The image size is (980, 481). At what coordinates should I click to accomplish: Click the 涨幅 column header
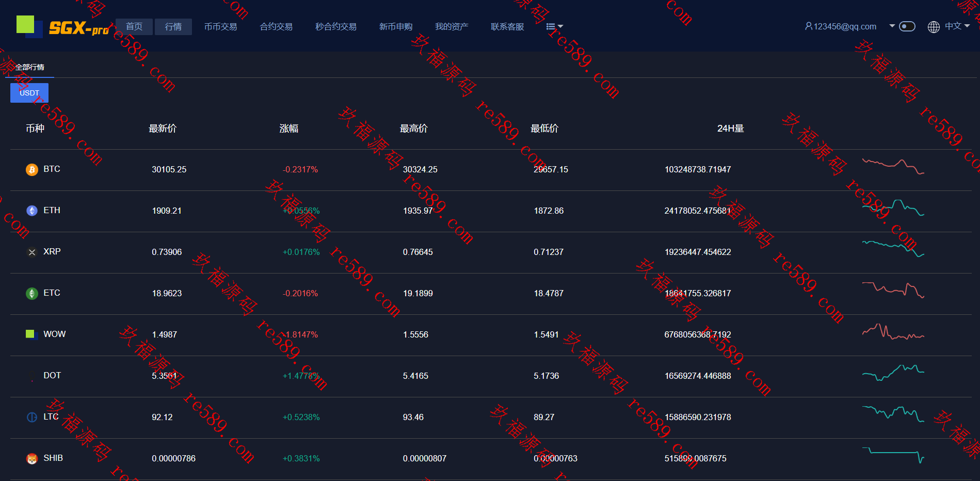289,129
